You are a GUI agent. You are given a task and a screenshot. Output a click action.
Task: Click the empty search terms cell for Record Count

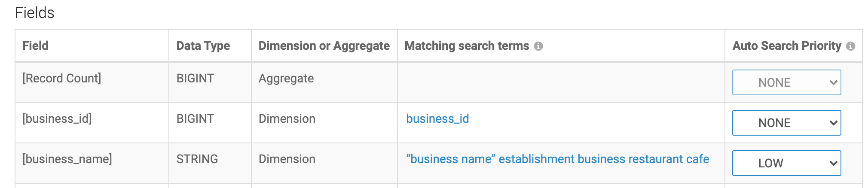(561, 82)
